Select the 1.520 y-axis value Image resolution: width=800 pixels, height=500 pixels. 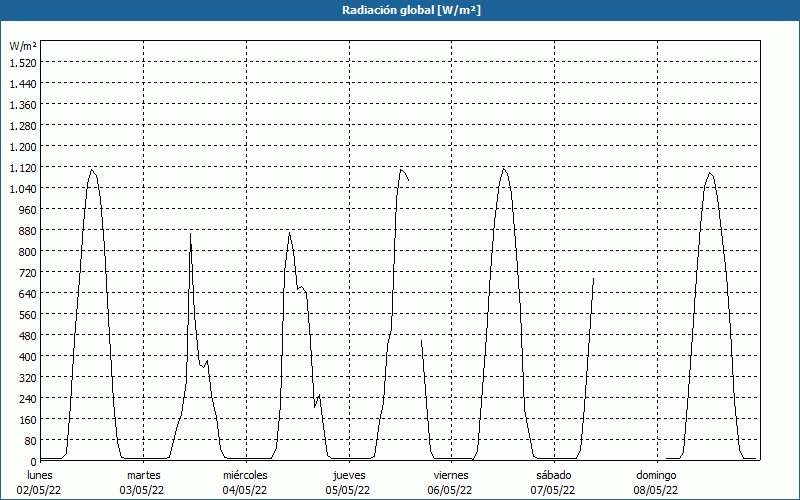[x=23, y=62]
